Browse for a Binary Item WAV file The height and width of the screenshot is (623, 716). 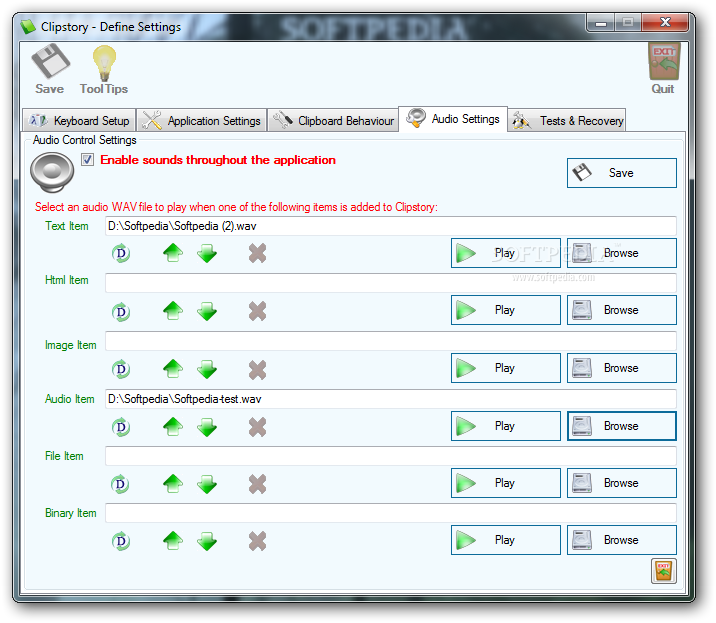tap(621, 540)
